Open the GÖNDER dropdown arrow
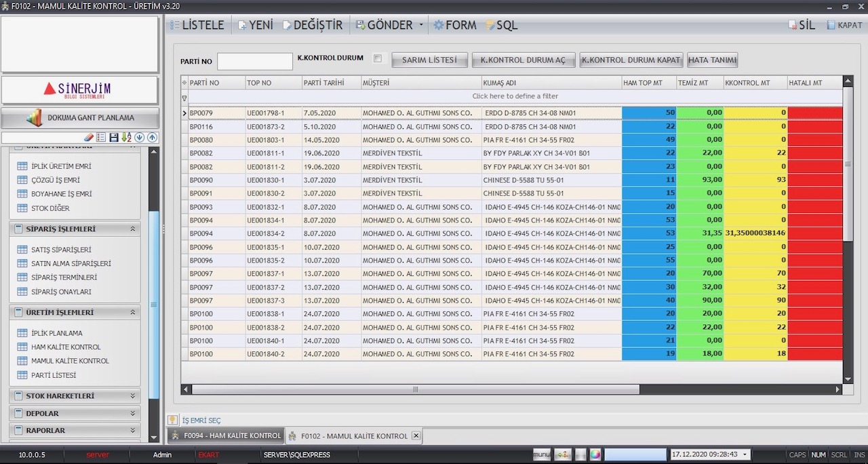The height and width of the screenshot is (464, 868). pos(421,25)
